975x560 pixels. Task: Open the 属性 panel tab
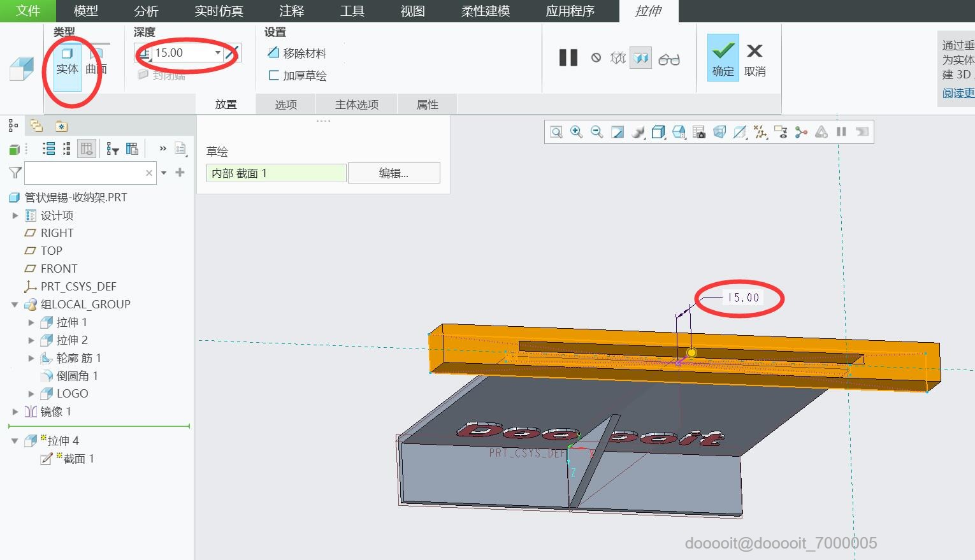click(x=427, y=104)
